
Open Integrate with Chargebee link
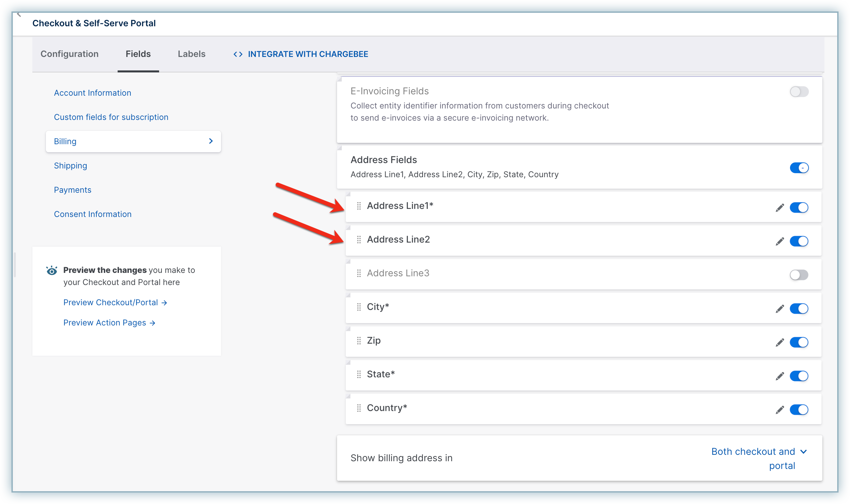point(301,54)
